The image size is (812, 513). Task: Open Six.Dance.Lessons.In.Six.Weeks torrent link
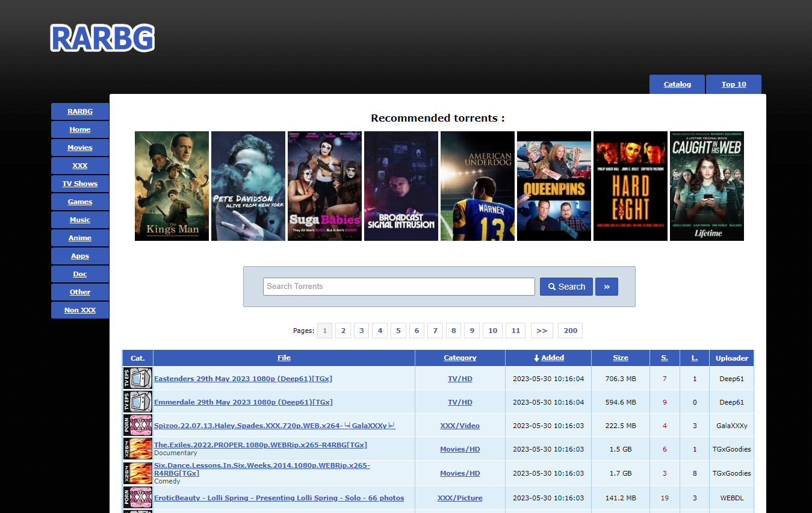262,469
